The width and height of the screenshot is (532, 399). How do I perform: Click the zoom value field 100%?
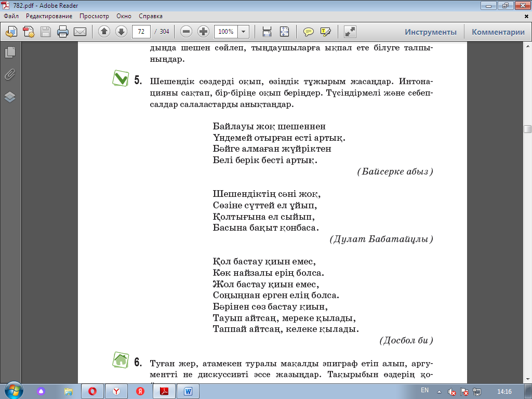[225, 32]
